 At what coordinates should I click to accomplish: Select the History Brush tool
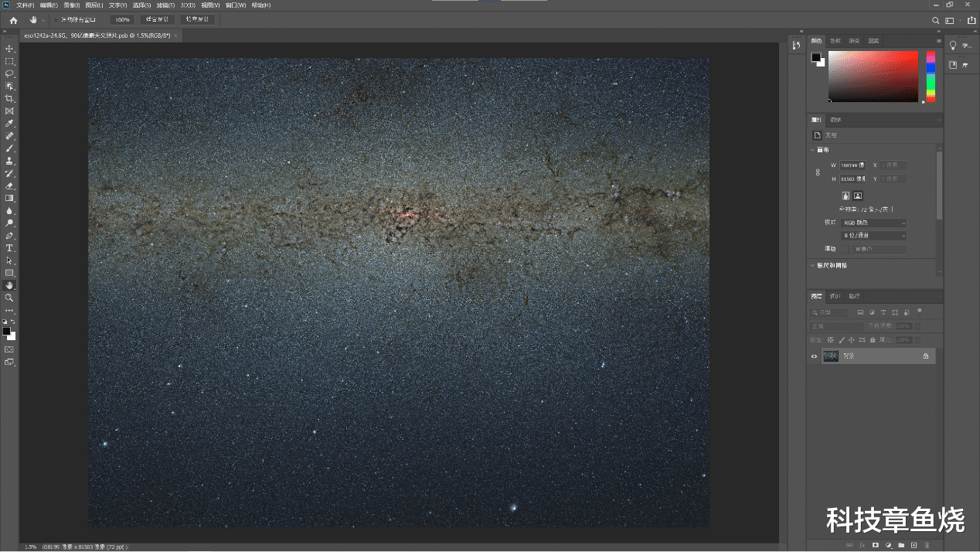9,173
